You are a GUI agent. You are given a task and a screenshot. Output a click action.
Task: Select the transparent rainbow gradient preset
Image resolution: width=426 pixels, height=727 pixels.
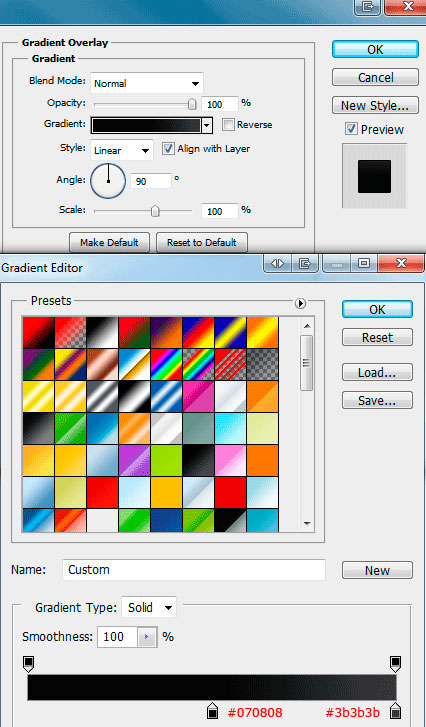point(198,364)
